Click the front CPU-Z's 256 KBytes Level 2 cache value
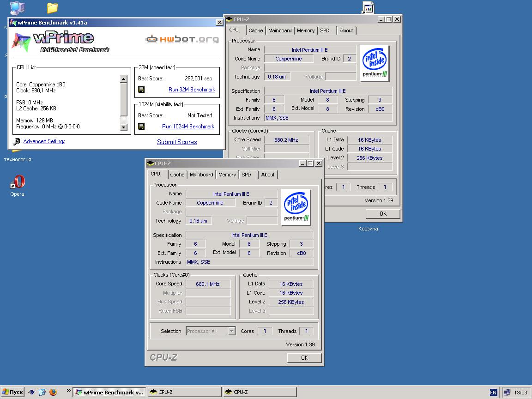 point(291,302)
